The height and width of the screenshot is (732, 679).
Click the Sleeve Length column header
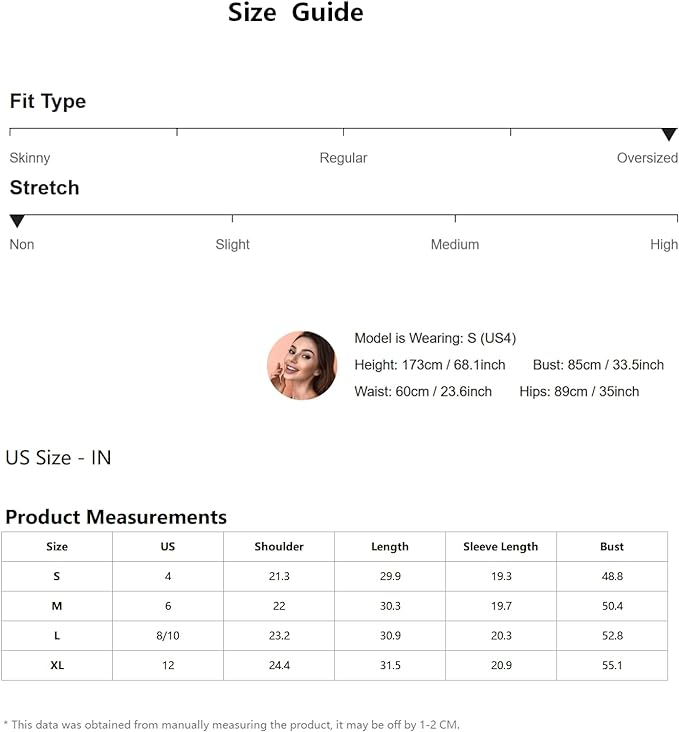tap(500, 547)
